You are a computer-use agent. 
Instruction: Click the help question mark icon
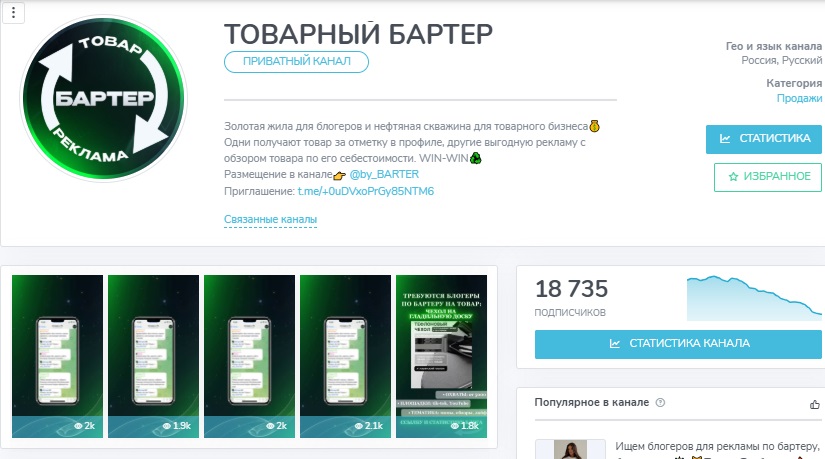tap(660, 403)
